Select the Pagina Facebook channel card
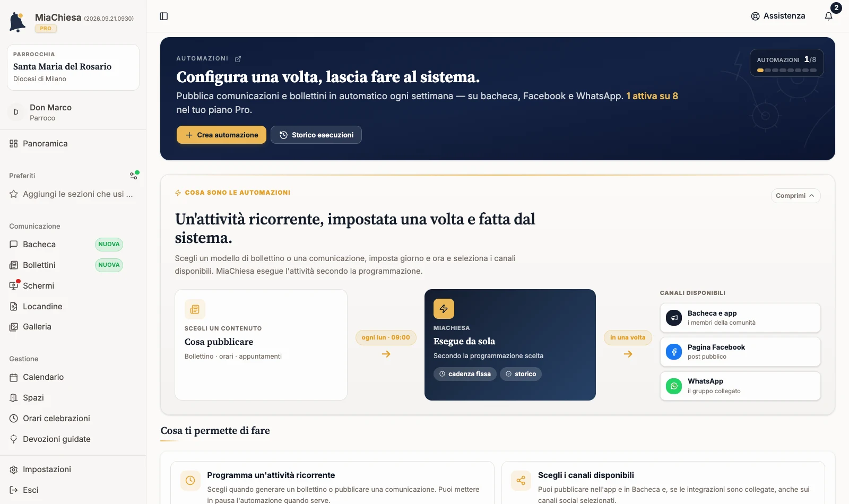 tap(740, 352)
